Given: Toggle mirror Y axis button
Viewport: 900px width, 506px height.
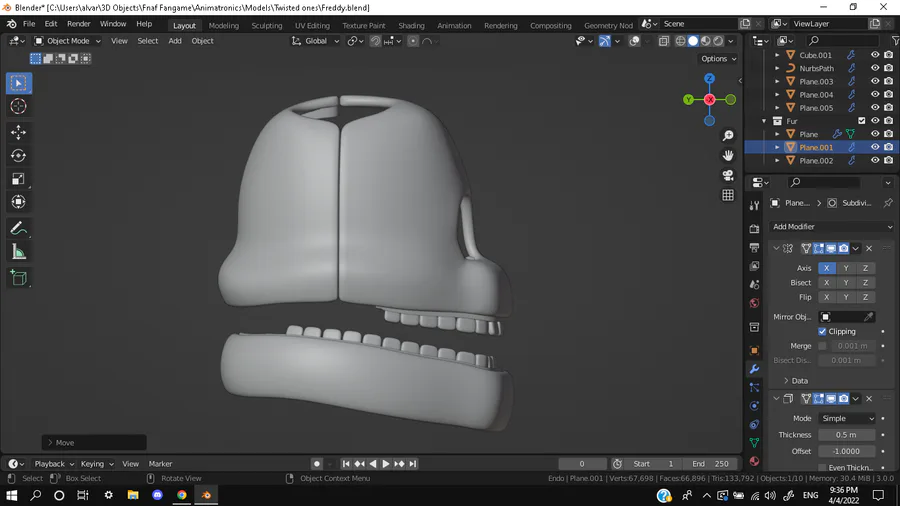Looking at the screenshot, I should [846, 268].
